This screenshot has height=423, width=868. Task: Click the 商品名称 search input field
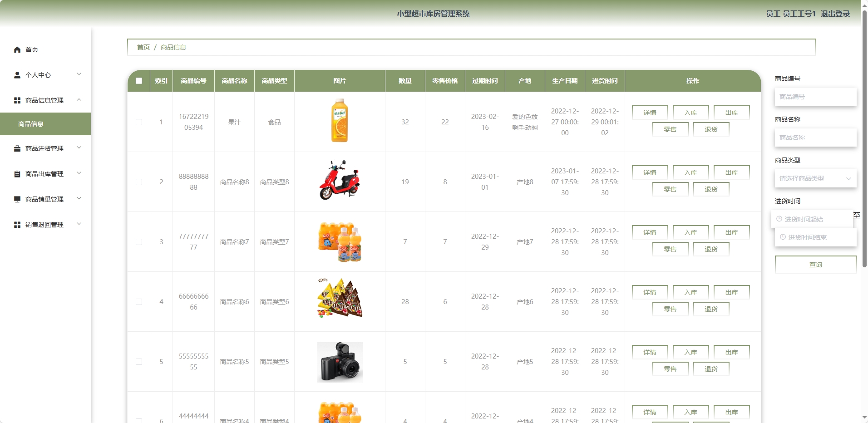click(x=815, y=138)
